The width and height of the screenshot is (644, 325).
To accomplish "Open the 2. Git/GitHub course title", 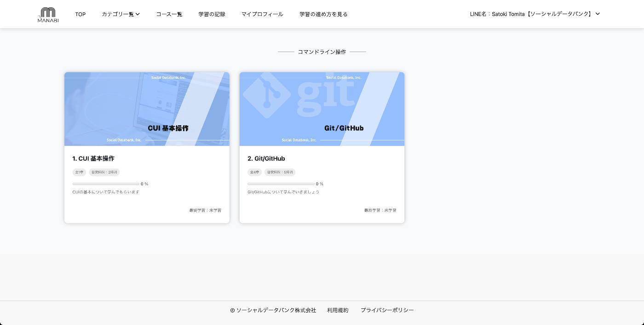I will 266,158.
